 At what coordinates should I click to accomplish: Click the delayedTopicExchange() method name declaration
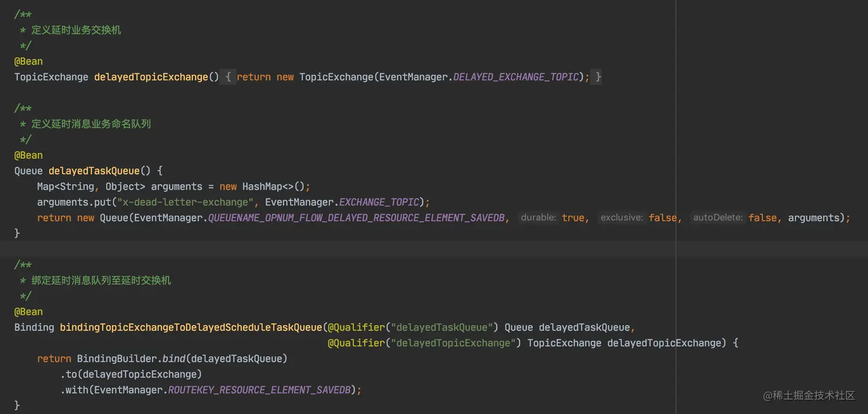151,77
